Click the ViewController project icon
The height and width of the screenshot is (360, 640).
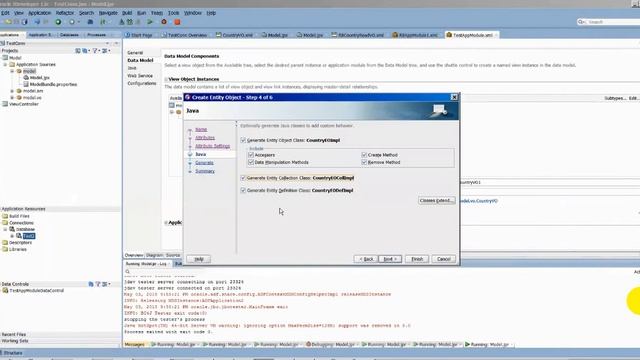pos(5,104)
